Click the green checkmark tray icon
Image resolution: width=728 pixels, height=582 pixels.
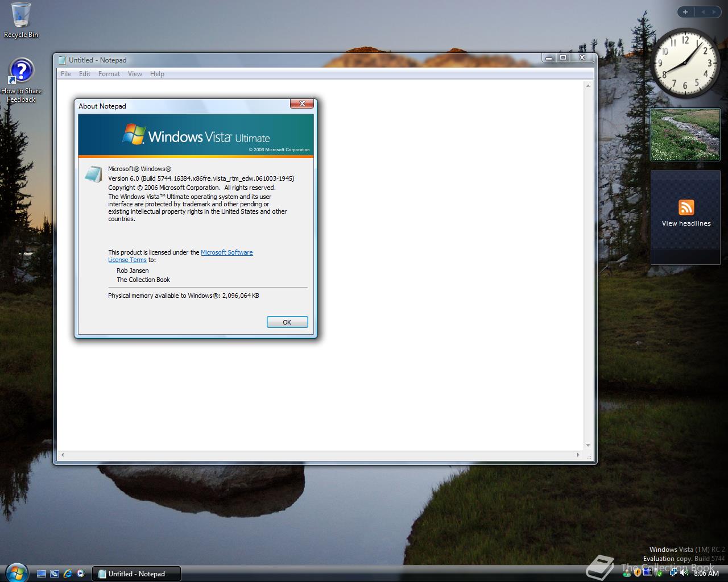point(659,573)
